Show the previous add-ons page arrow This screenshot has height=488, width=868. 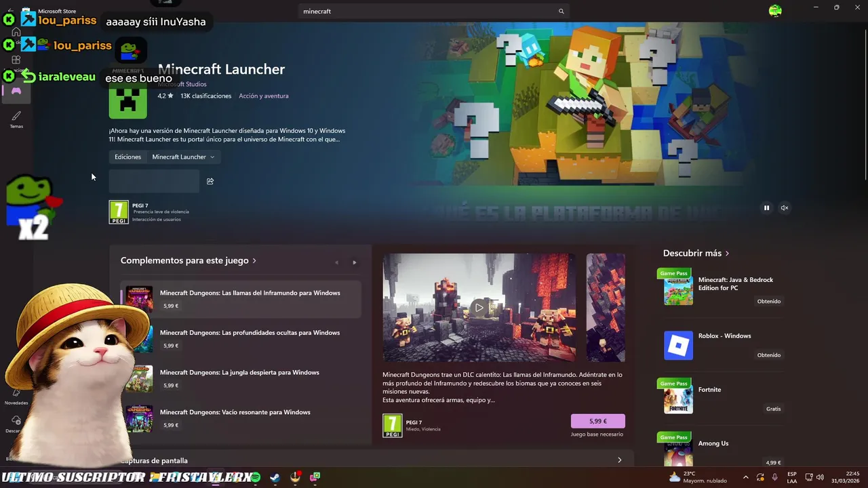click(x=336, y=262)
